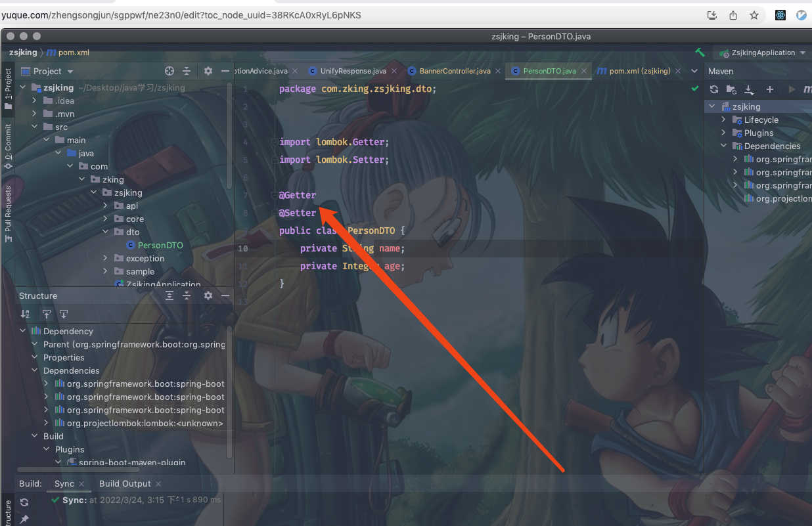Click the browser share icon
Image resolution: width=812 pixels, height=526 pixels.
tap(733, 15)
